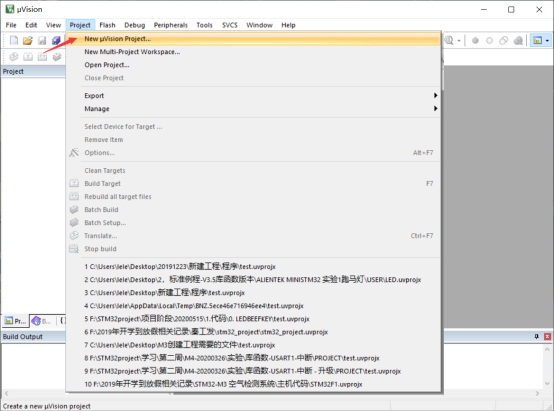The width and height of the screenshot is (554, 411).
Task: Switch to the {} Functions tab
Action: (x=62, y=321)
